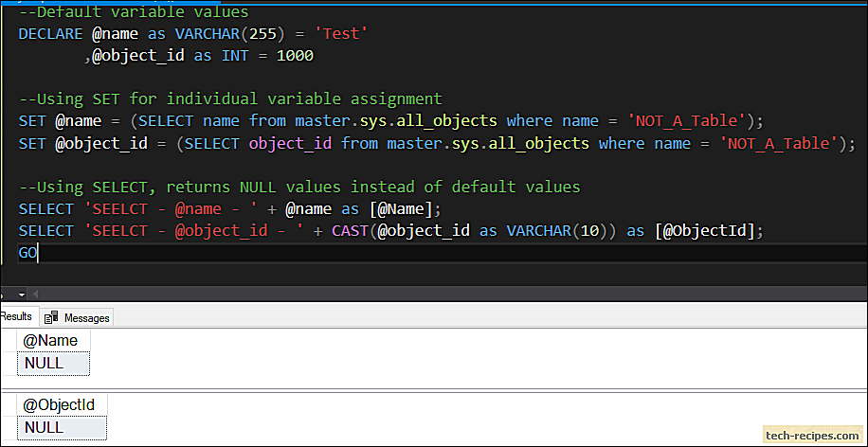
Task: Click the row header beside @ObjectId NULL
Action: tap(9, 428)
